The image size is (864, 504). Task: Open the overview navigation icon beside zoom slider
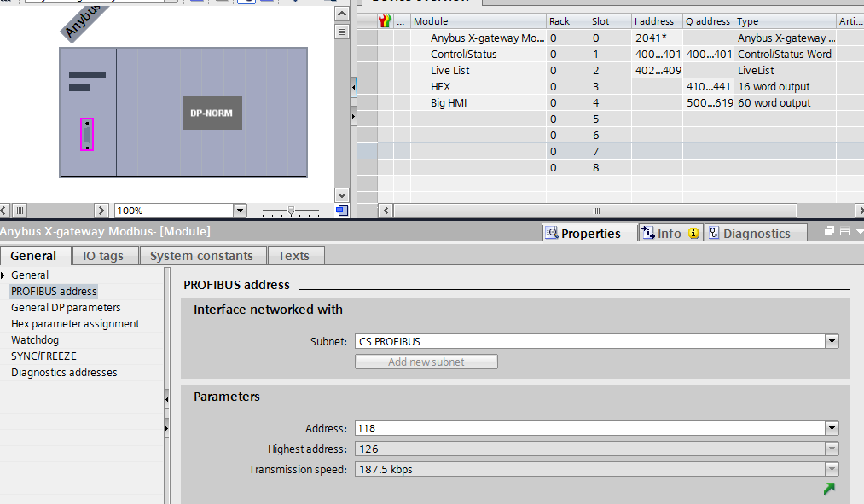[342, 211]
